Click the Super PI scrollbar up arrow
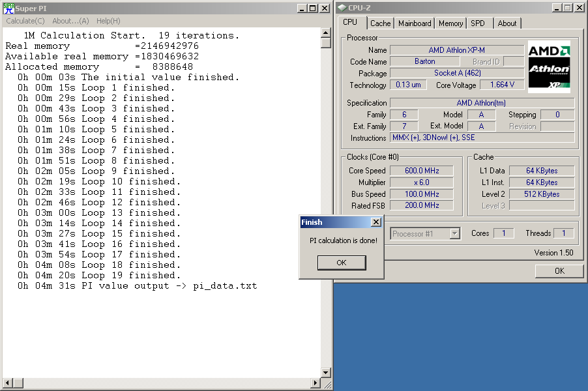This screenshot has height=391, width=588. coord(326,33)
